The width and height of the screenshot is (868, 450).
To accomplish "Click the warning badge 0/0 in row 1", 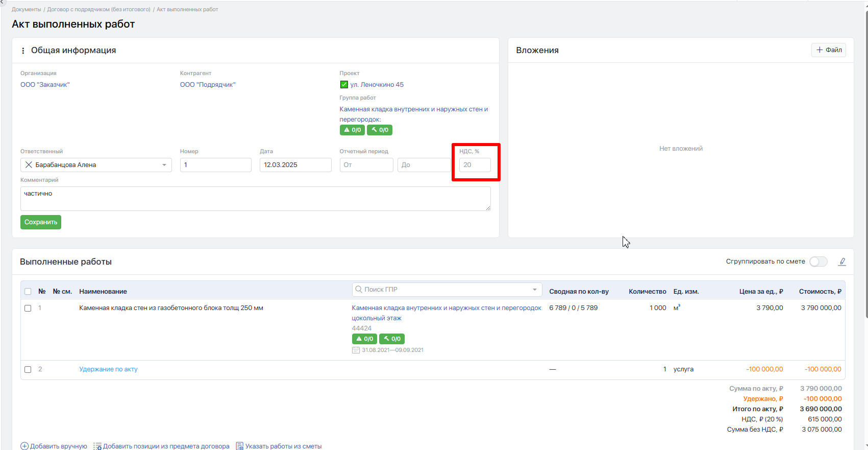I will coord(364,339).
